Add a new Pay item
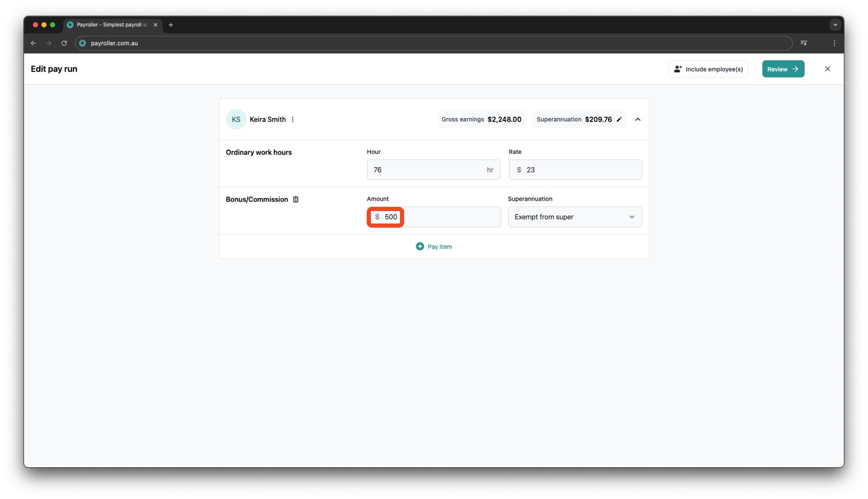 [x=439, y=246]
